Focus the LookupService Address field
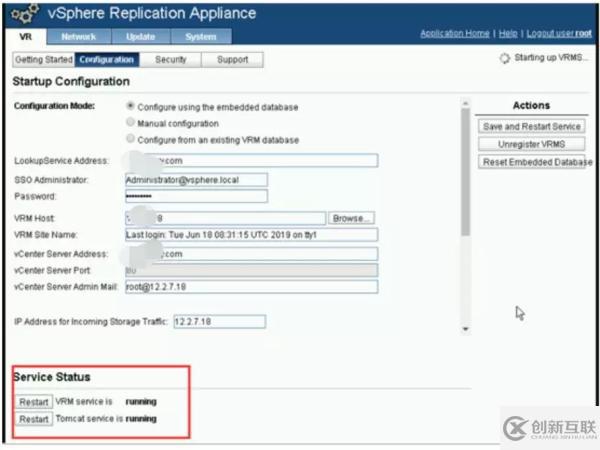 (252, 160)
